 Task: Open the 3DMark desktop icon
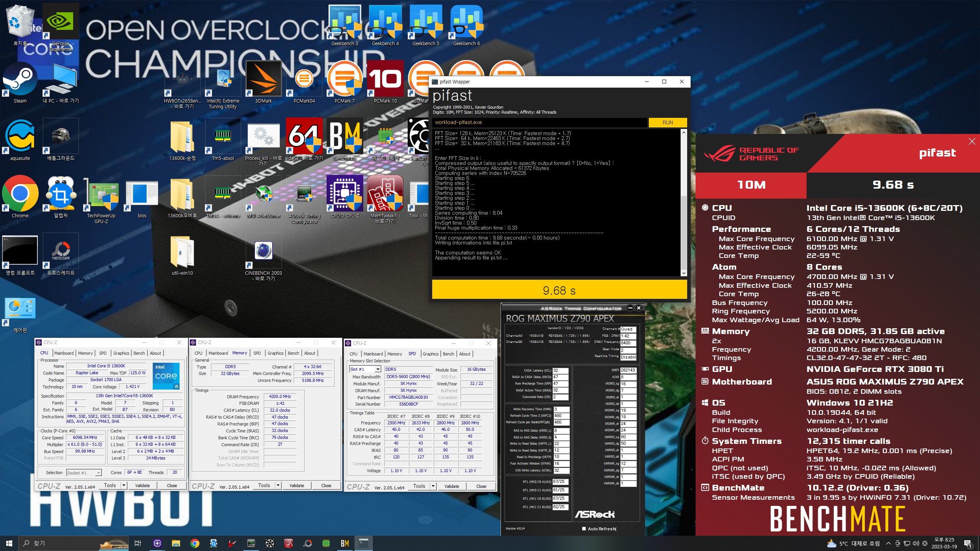point(263,82)
